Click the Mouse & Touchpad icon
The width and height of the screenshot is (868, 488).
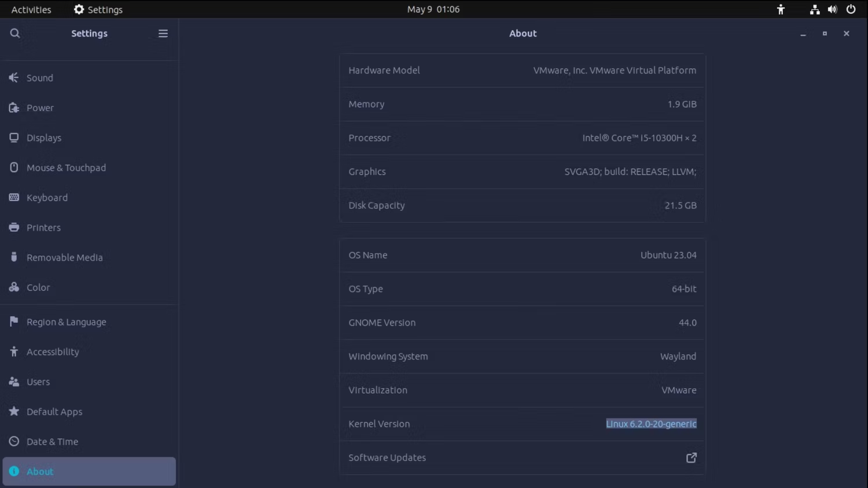(x=14, y=168)
